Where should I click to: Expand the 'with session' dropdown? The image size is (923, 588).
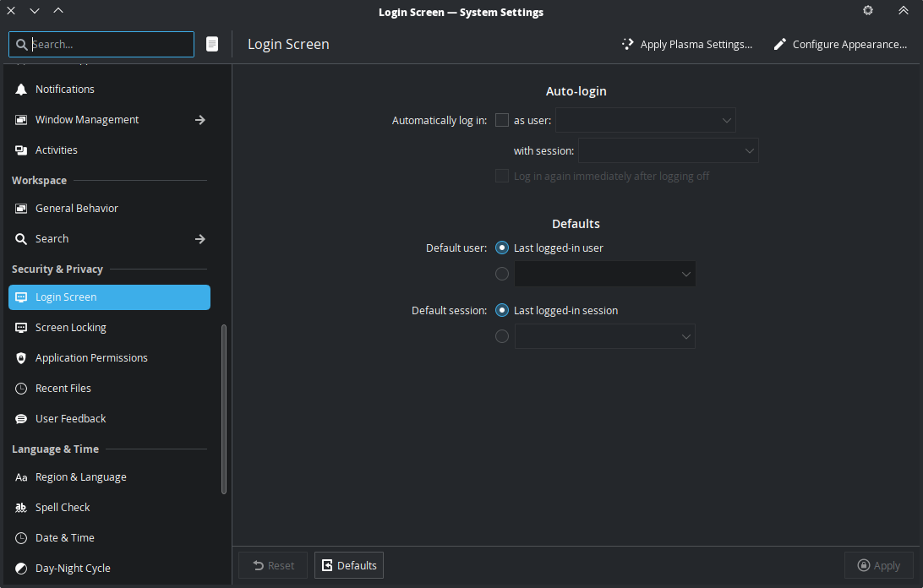click(x=668, y=150)
